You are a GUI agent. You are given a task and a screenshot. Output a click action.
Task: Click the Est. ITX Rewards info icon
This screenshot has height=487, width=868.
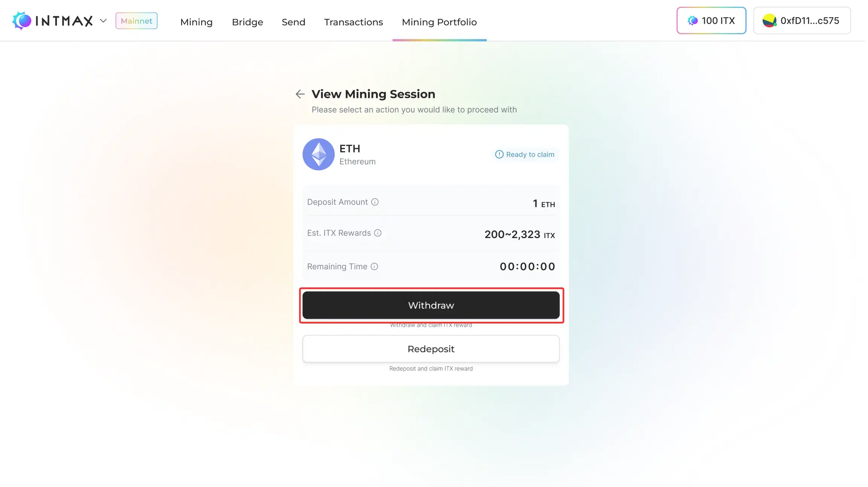tap(378, 233)
